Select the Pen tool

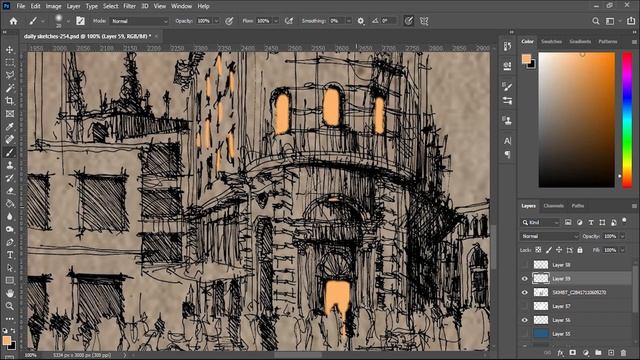click(x=10, y=242)
